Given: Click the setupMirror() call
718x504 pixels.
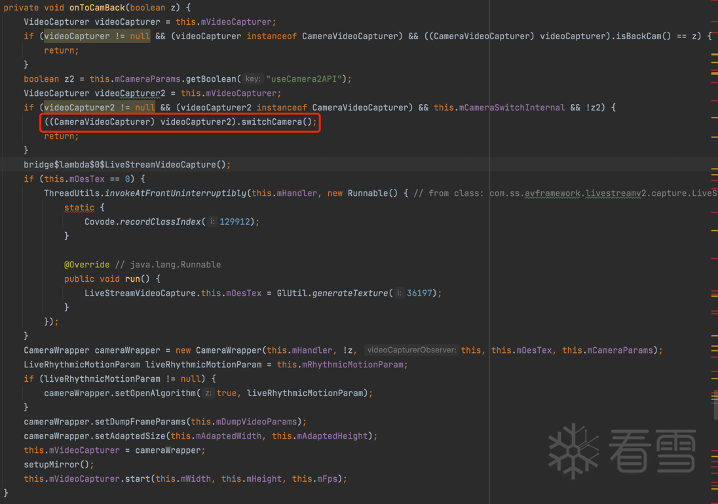Looking at the screenshot, I should [59, 464].
